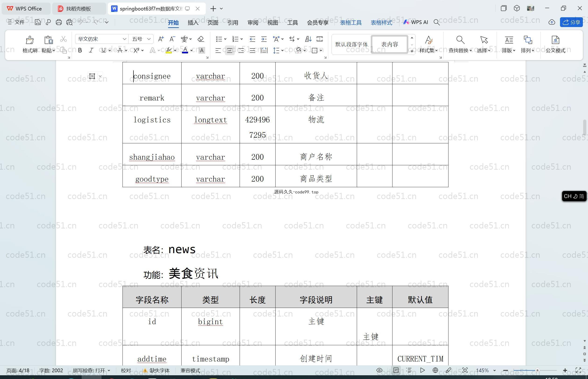Click the zoom slider handle
588x379 pixels.
point(537,370)
